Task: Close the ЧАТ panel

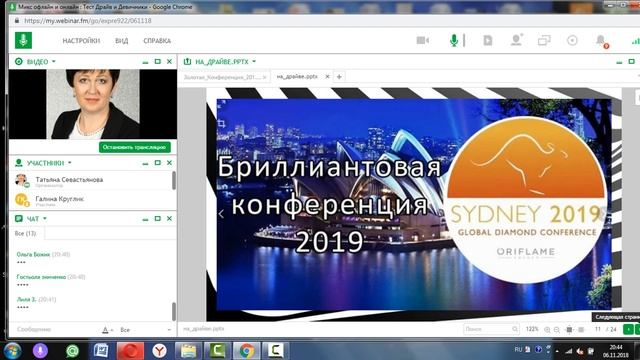Action: [169, 219]
